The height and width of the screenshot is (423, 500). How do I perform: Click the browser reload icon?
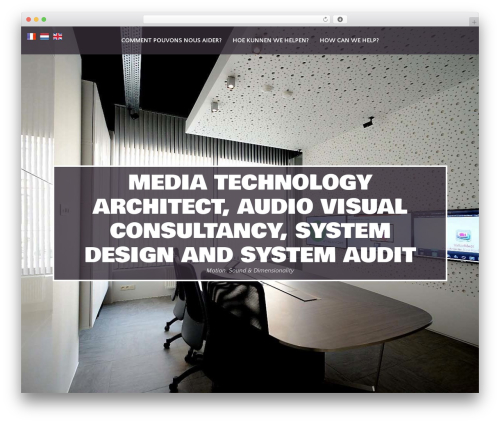[x=325, y=19]
